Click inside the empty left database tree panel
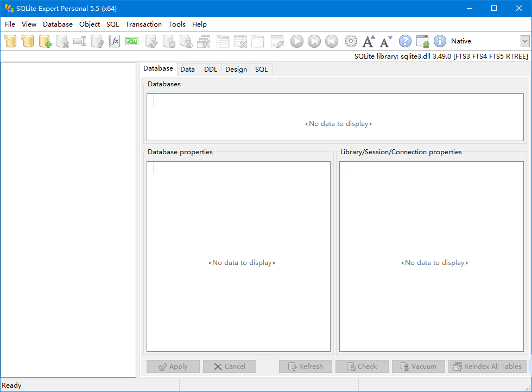Screen dimensions: 532x392 click(68, 217)
